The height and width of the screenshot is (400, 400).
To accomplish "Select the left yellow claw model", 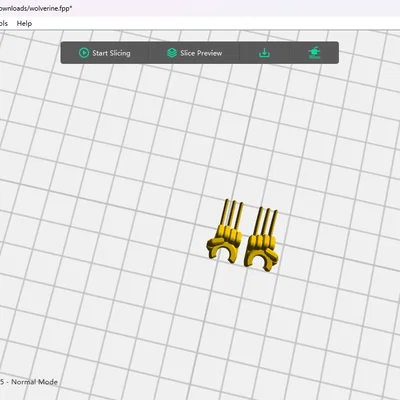I will (225, 230).
